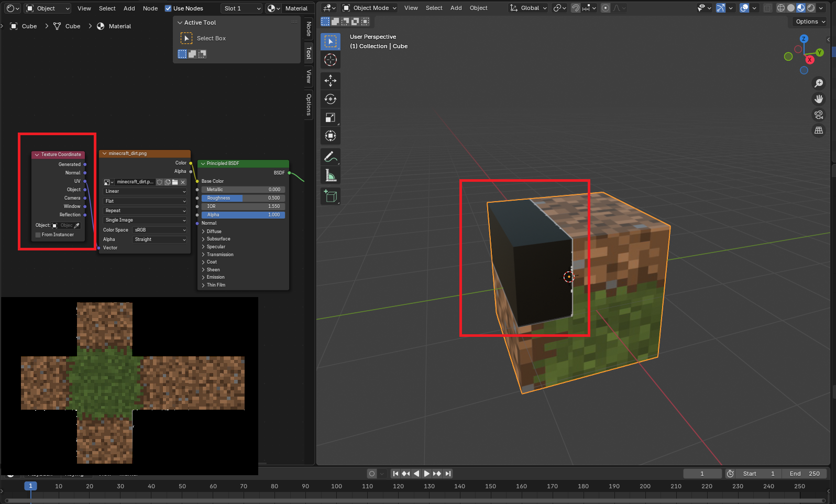
Task: Adjust the Metallic slider
Action: click(243, 190)
